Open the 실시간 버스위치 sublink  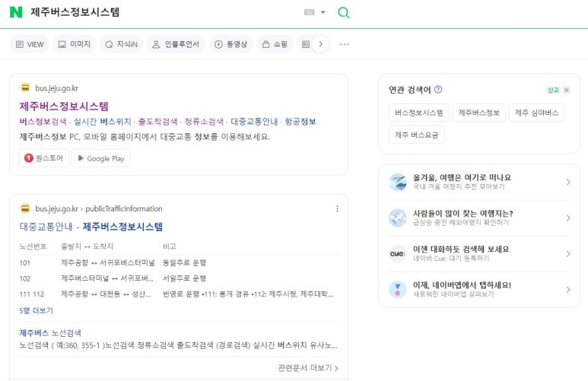[103, 122]
